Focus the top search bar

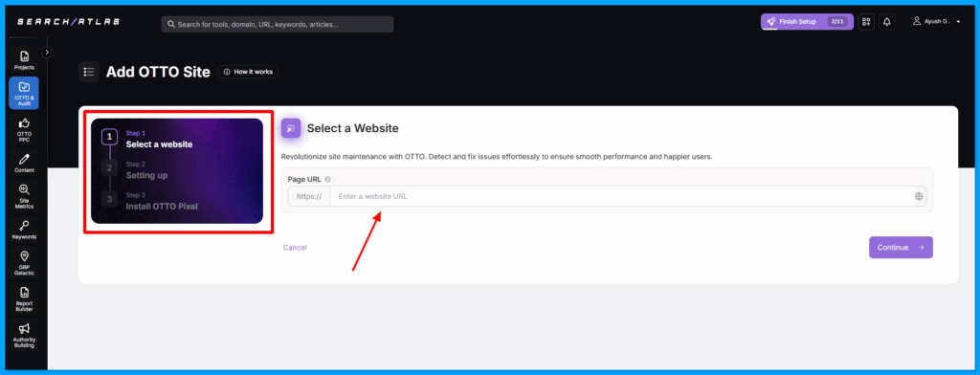pyautogui.click(x=278, y=24)
